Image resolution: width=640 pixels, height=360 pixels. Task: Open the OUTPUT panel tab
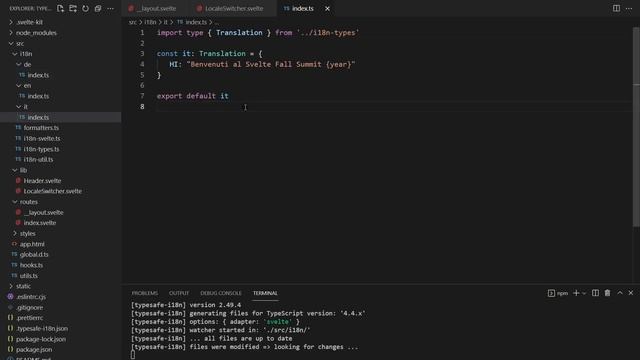click(x=179, y=293)
